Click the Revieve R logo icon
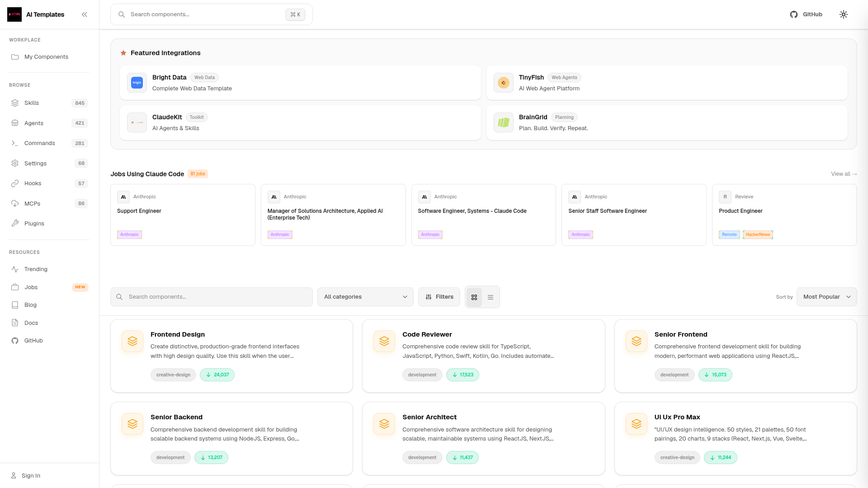The height and width of the screenshot is (488, 868). point(725,197)
